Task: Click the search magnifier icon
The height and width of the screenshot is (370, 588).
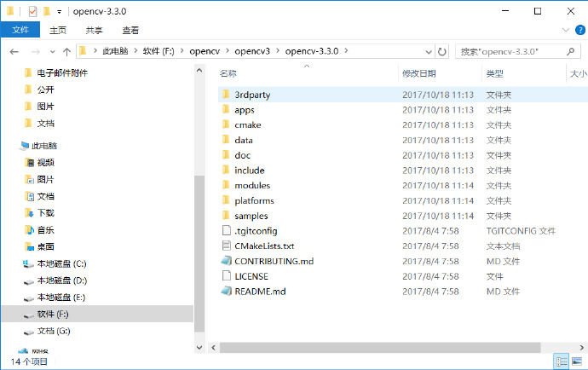Action: pyautogui.click(x=570, y=52)
